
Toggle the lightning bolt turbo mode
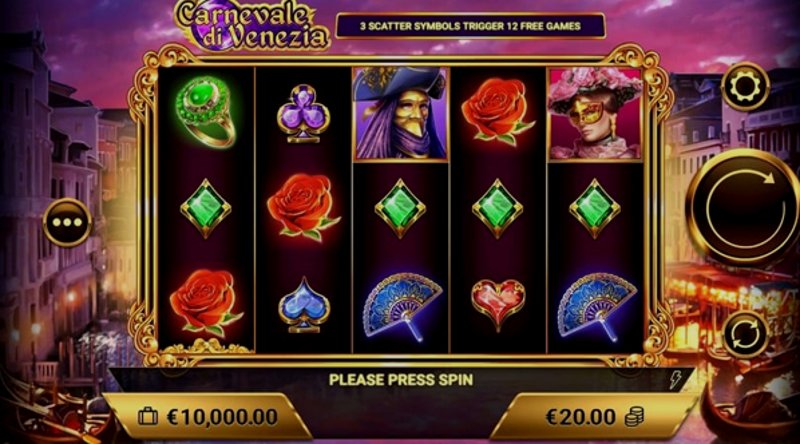pos(675,380)
